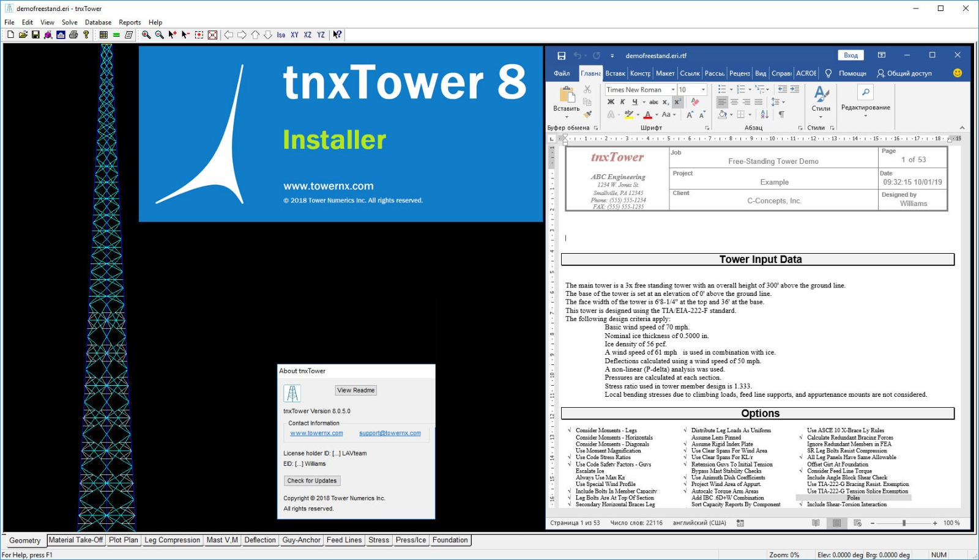Click the Check for Updates button
Viewport: 979px width, 560px height.
(x=312, y=481)
